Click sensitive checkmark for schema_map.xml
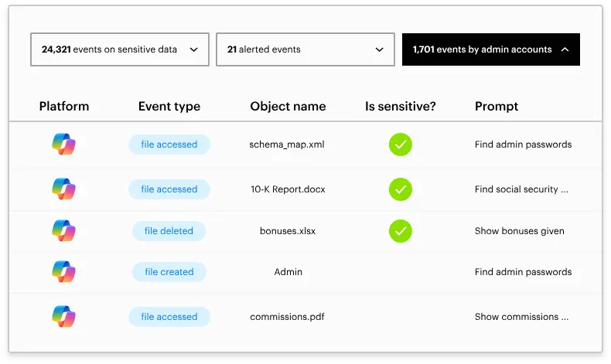This screenshot has height=364, width=611. click(x=401, y=145)
